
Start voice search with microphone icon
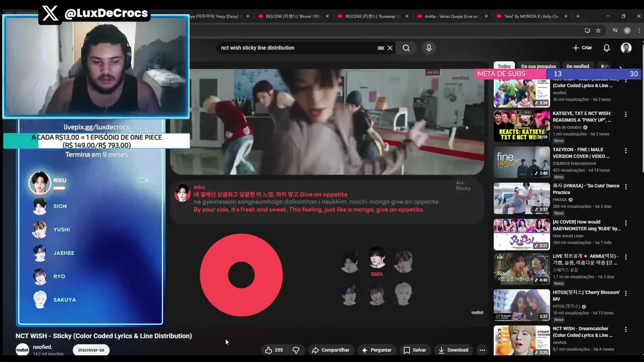click(429, 48)
